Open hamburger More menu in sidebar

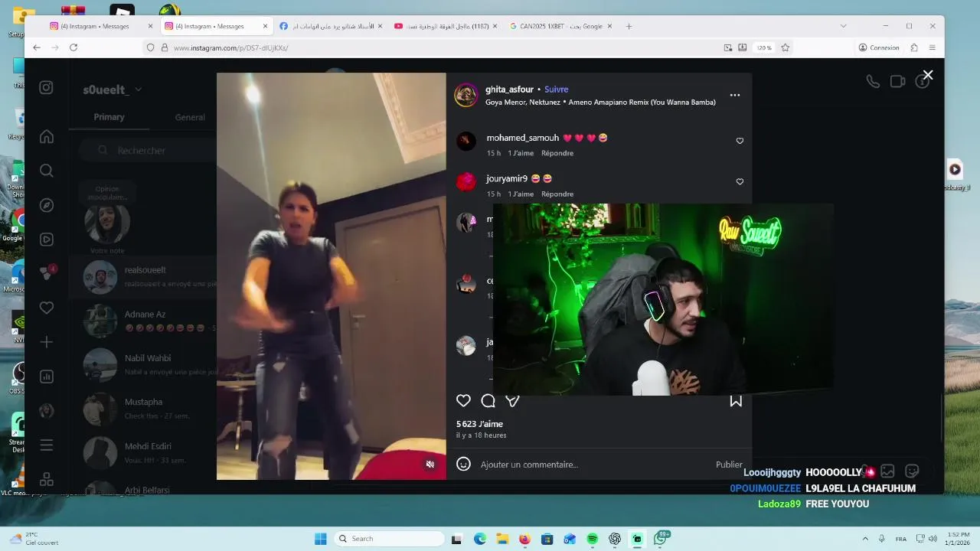(47, 445)
